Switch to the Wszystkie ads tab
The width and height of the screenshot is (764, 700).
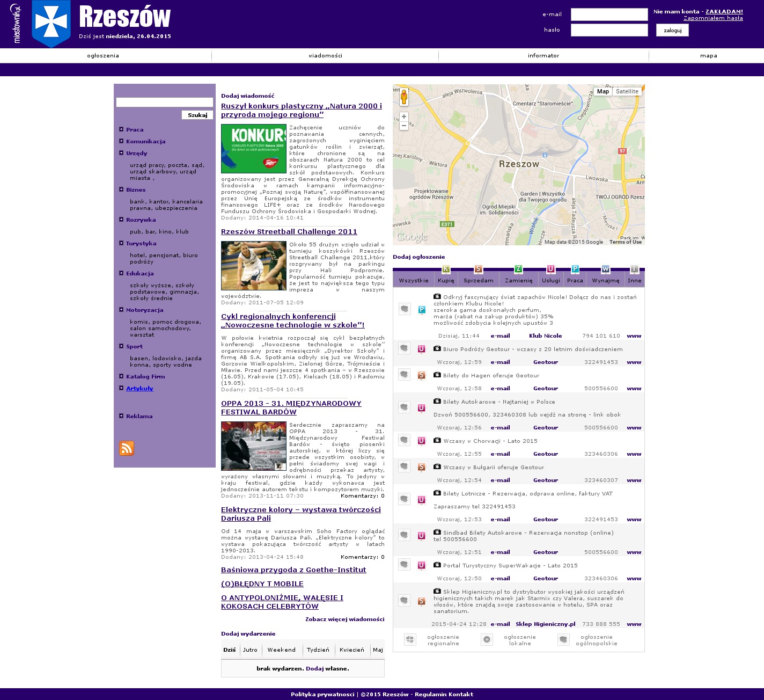[414, 280]
